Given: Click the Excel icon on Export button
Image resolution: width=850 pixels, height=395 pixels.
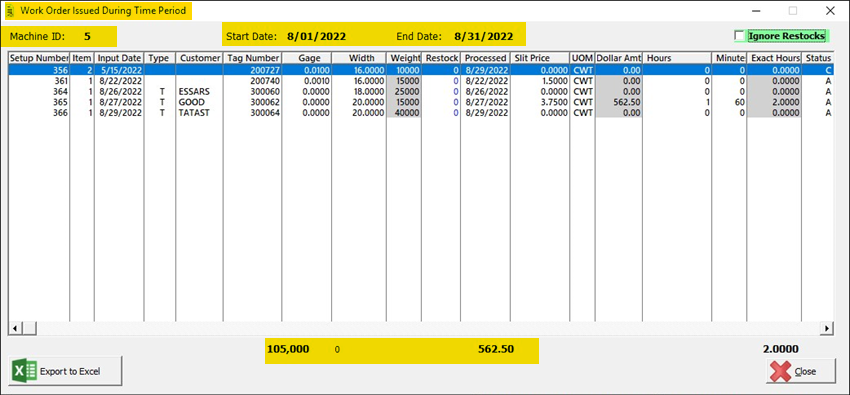Looking at the screenshot, I should pyautogui.click(x=25, y=371).
